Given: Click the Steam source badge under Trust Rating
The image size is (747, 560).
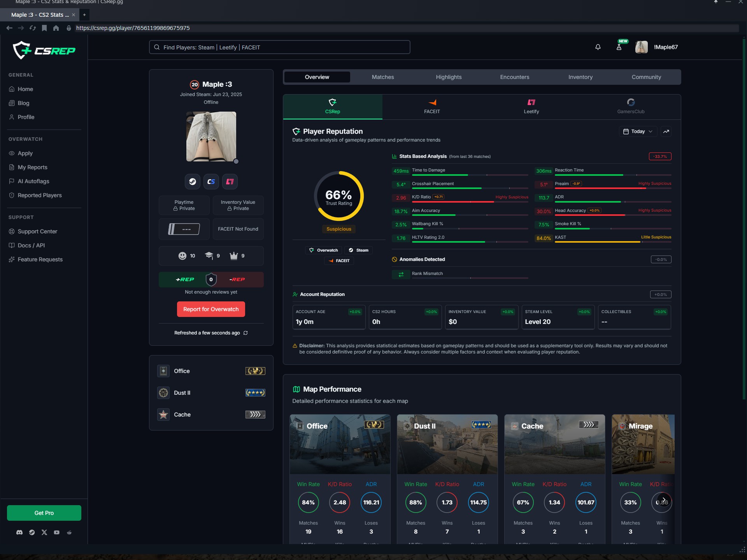Looking at the screenshot, I should pos(358,250).
